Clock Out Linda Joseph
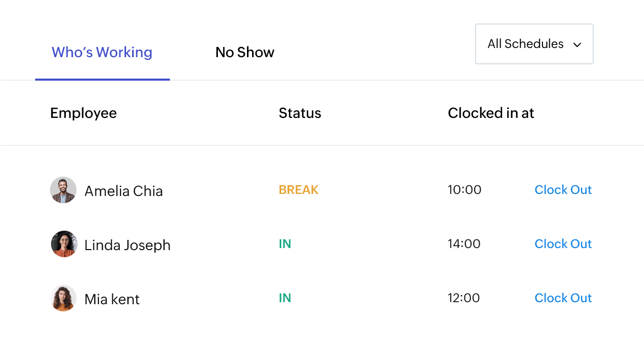The image size is (644, 343). [563, 243]
